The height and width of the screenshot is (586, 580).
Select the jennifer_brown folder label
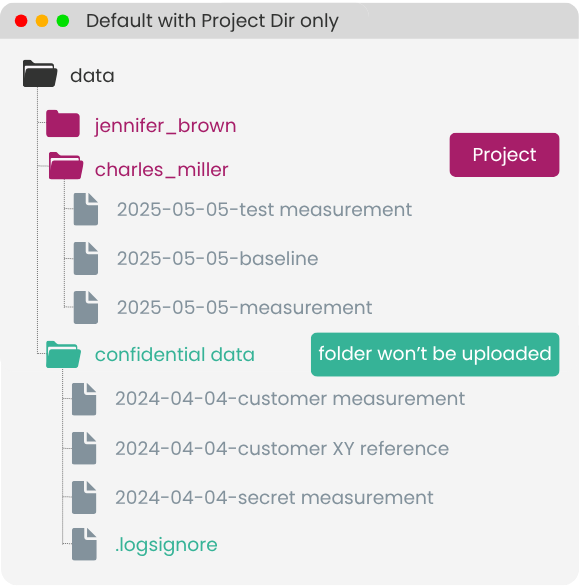click(165, 126)
